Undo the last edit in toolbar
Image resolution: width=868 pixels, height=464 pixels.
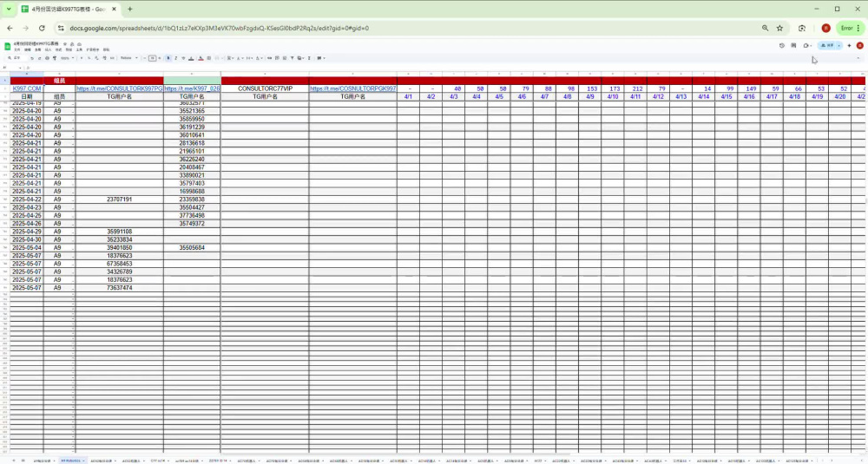[x=31, y=58]
